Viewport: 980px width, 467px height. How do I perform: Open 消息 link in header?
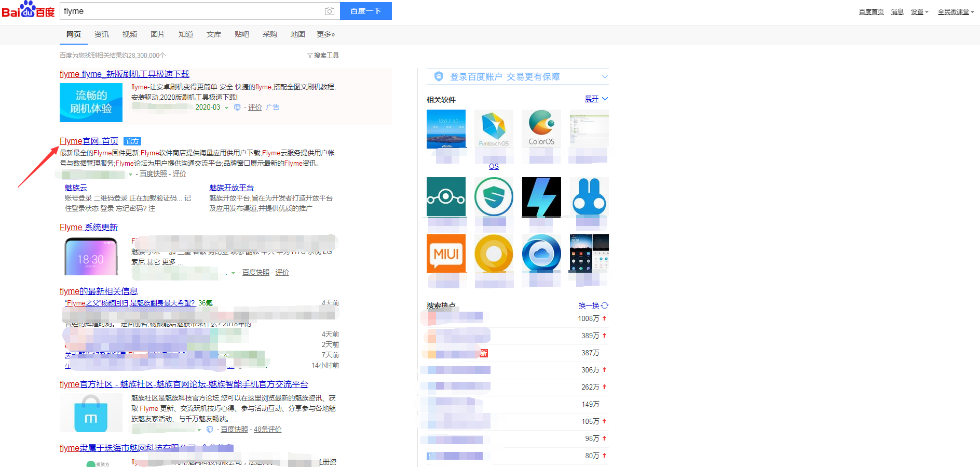click(897, 12)
